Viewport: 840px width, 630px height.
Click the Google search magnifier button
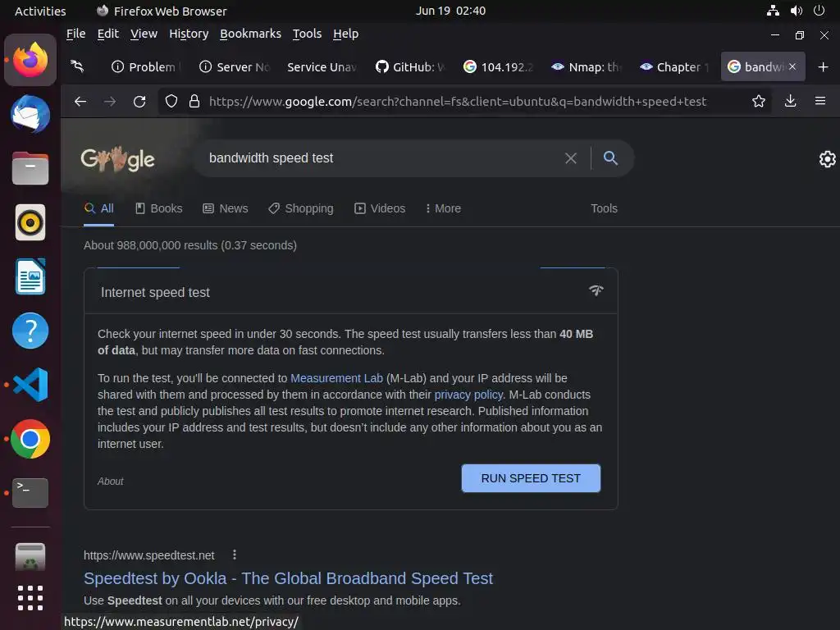click(610, 158)
